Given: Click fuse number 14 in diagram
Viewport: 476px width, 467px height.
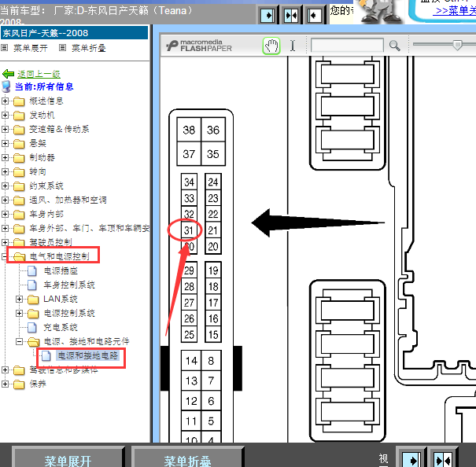Looking at the screenshot, I should 191,361.
